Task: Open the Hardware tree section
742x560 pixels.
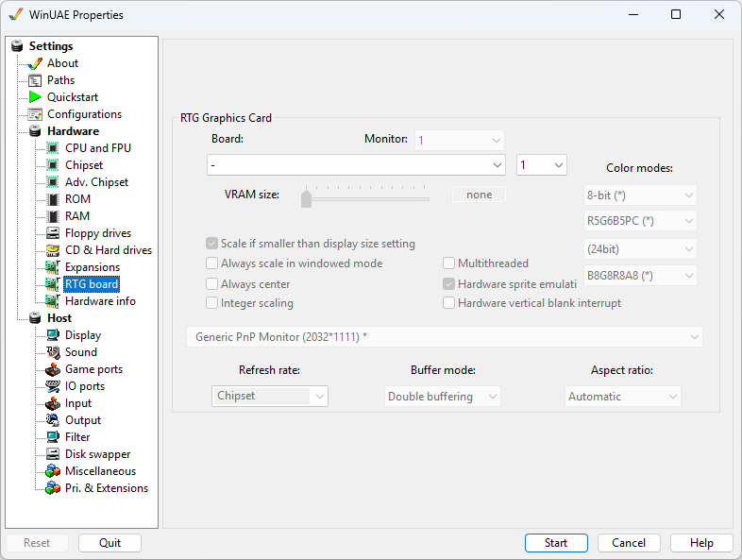Action: click(73, 131)
